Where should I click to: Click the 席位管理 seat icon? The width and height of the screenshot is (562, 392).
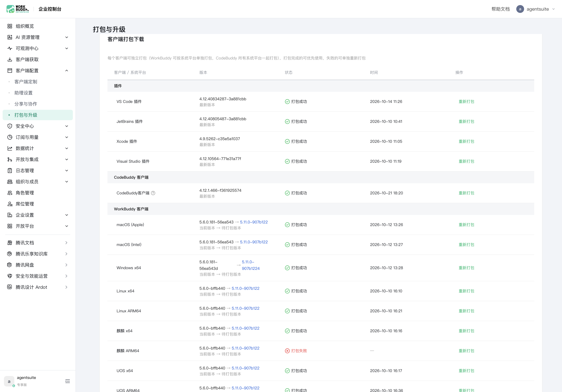[x=10, y=204]
